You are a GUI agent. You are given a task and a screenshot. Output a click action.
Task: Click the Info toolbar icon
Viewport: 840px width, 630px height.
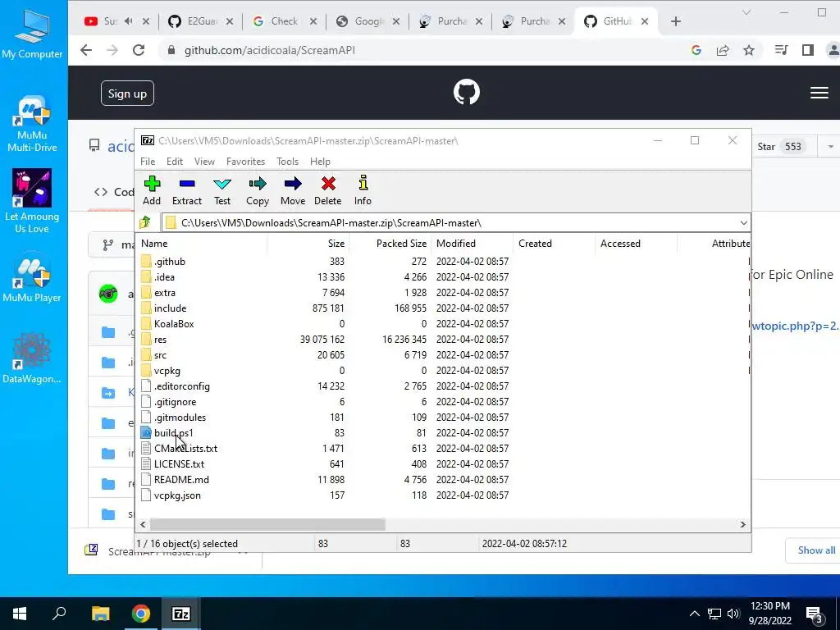(x=363, y=190)
